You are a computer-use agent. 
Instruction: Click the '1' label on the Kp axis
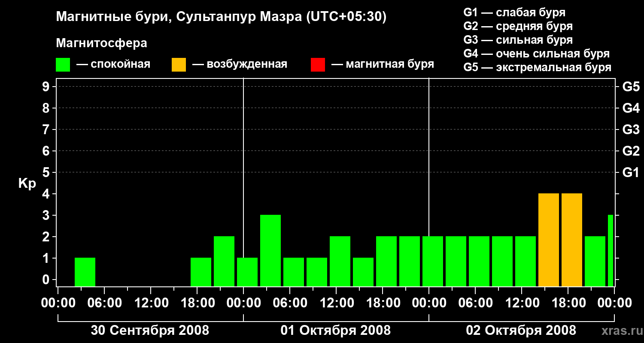[x=47, y=258]
